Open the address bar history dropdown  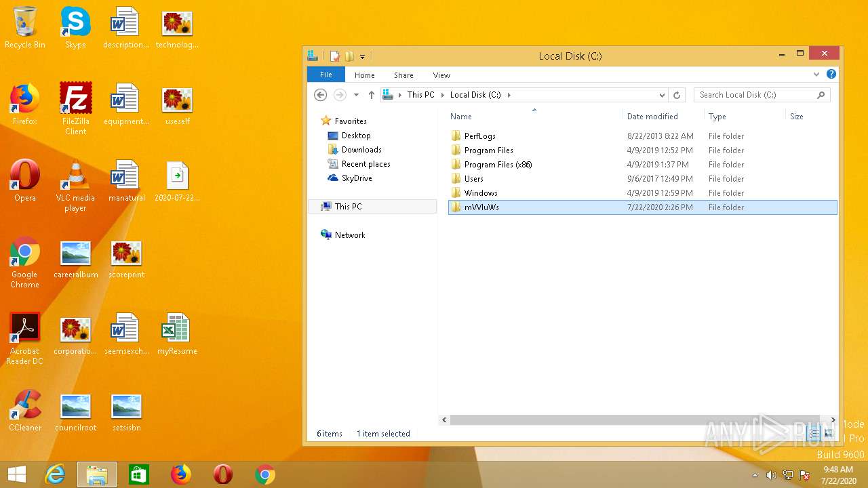coord(662,95)
